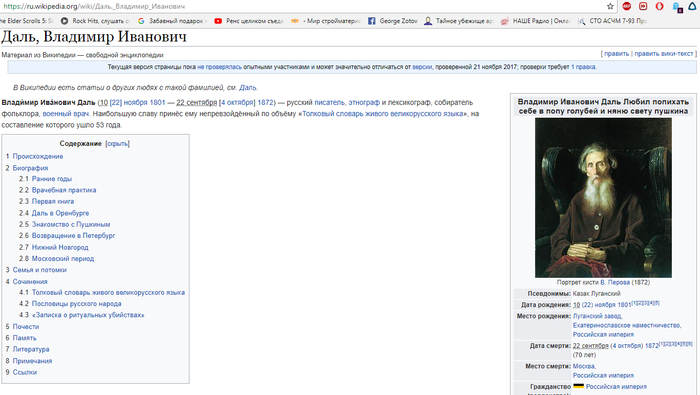This screenshot has height=395, width=700.
Task: Open 'Екатеринославское наместничество' link
Action: point(626,325)
